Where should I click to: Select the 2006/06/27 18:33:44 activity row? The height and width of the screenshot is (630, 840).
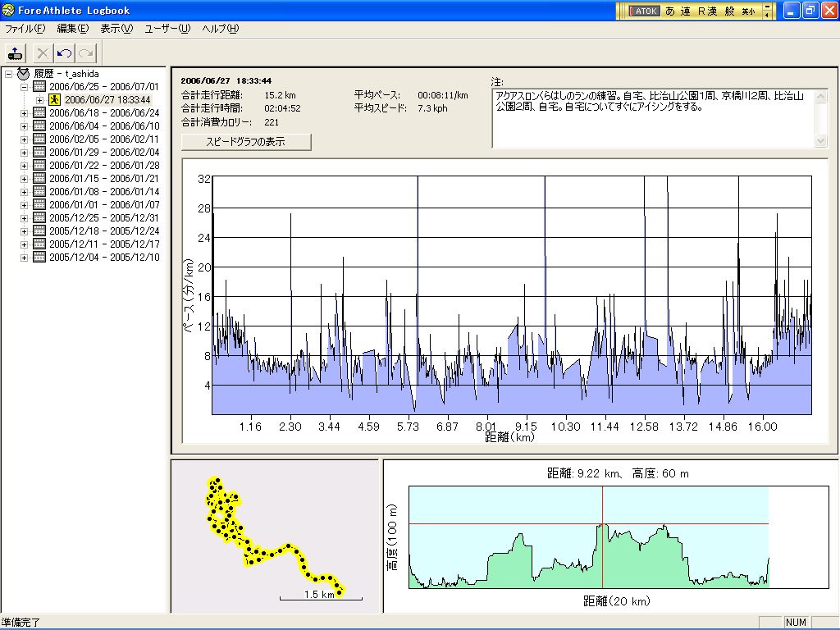click(x=107, y=99)
